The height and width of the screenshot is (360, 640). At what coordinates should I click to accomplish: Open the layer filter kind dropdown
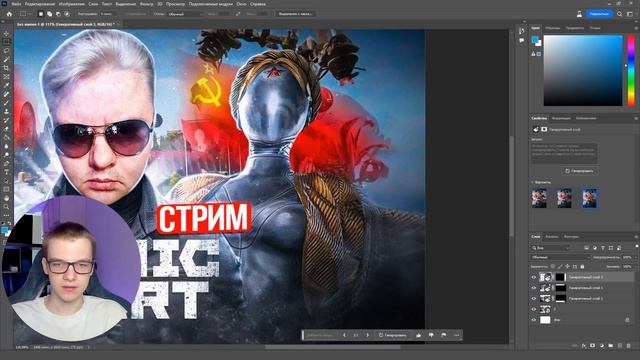pyautogui.click(x=551, y=248)
